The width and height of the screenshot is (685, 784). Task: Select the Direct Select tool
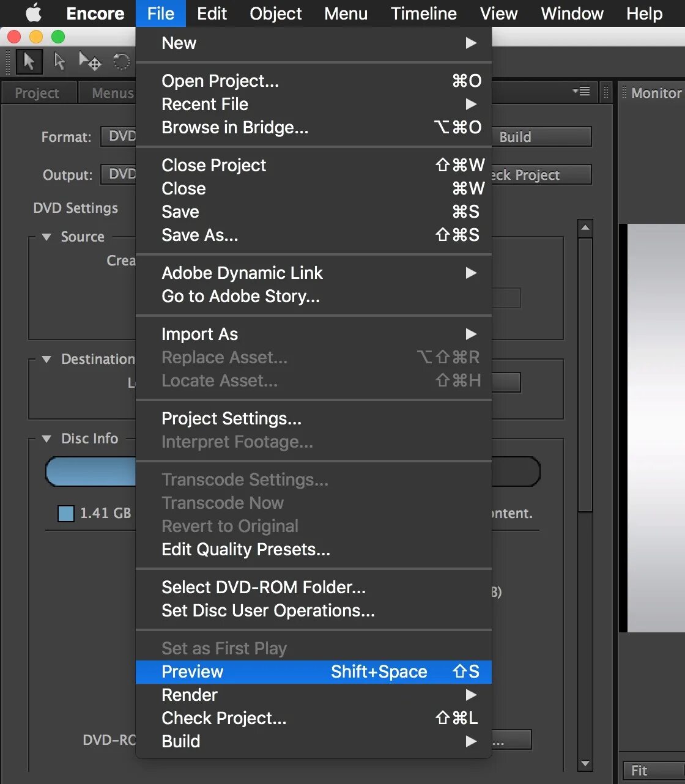(x=59, y=62)
